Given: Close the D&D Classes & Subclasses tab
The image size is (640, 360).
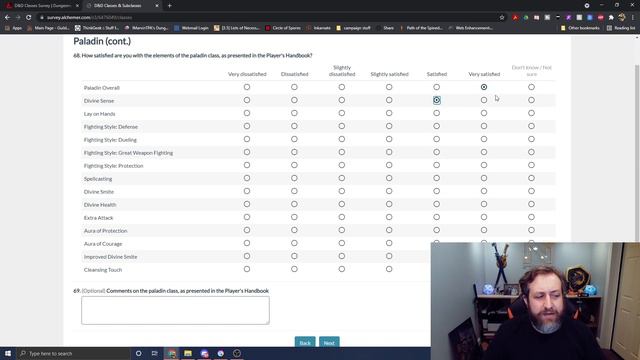Looking at the screenshot, I should pyautogui.click(x=157, y=6).
